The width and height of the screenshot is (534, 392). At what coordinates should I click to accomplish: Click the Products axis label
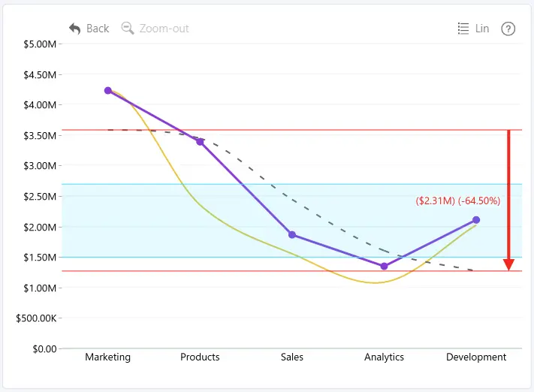click(200, 357)
